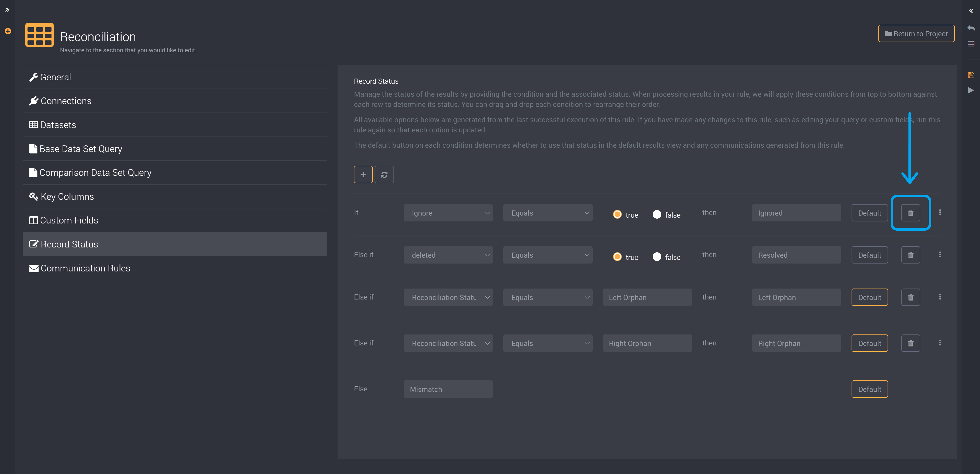Viewport: 980px width, 474px height.
Task: Open the Datasets section
Action: 175,125
